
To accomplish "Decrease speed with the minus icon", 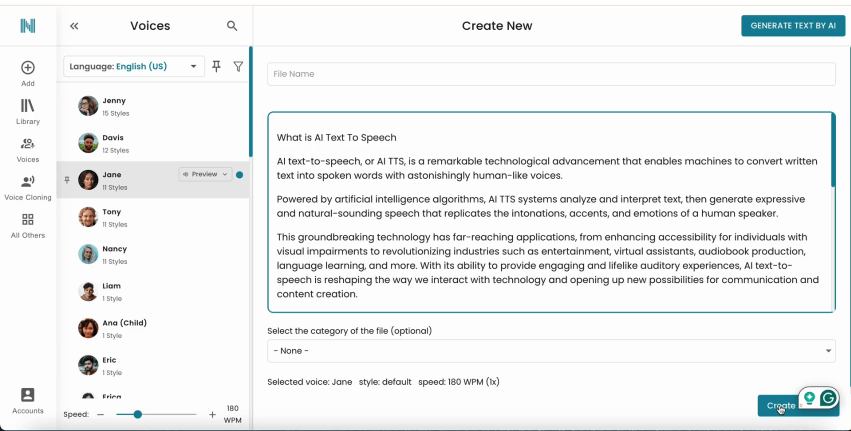I will coord(100,414).
